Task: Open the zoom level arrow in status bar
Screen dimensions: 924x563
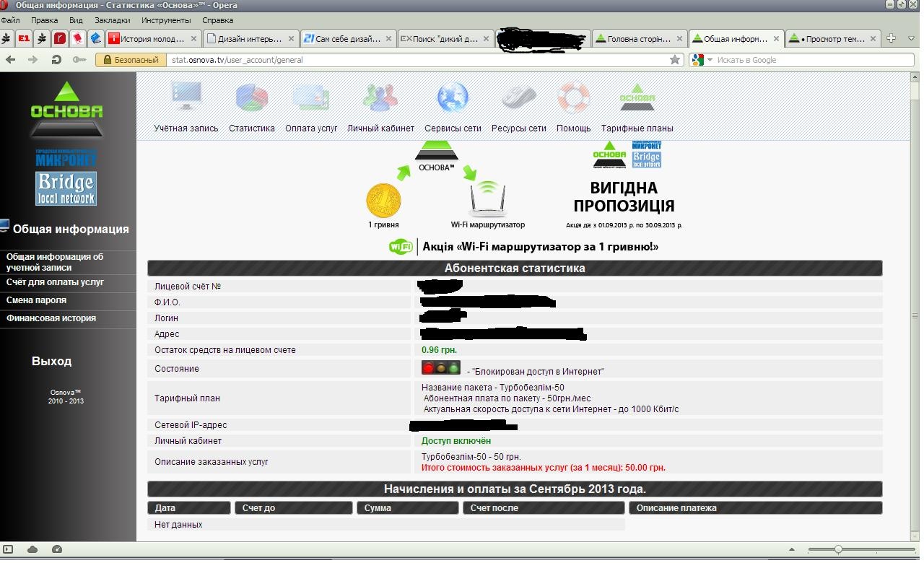Action: click(792, 550)
